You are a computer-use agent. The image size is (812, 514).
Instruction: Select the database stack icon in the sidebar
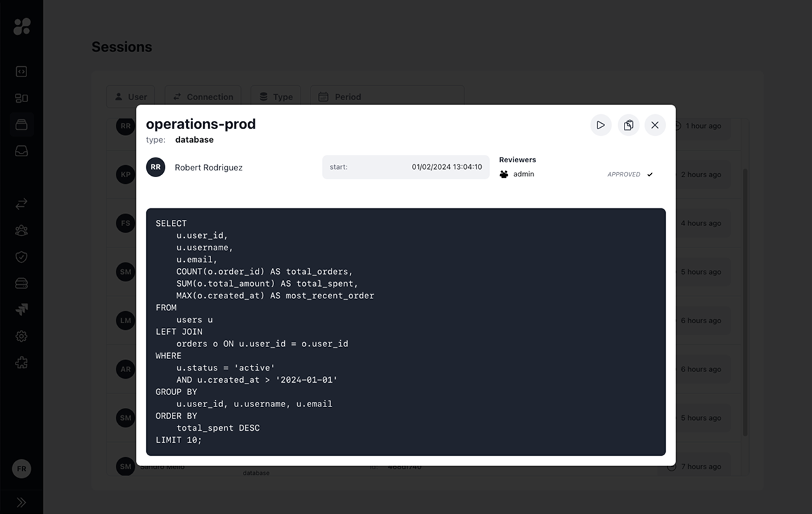coord(21,283)
